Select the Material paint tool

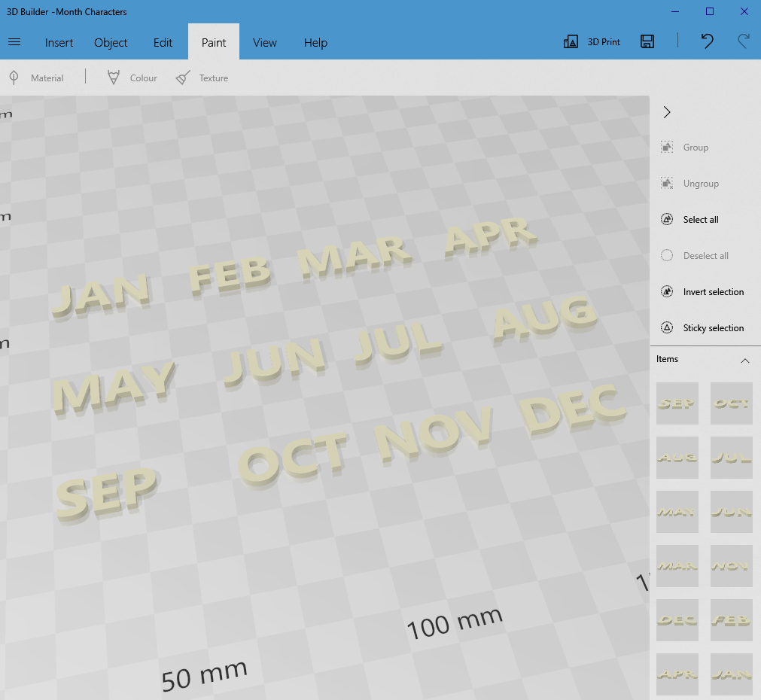pyautogui.click(x=38, y=77)
